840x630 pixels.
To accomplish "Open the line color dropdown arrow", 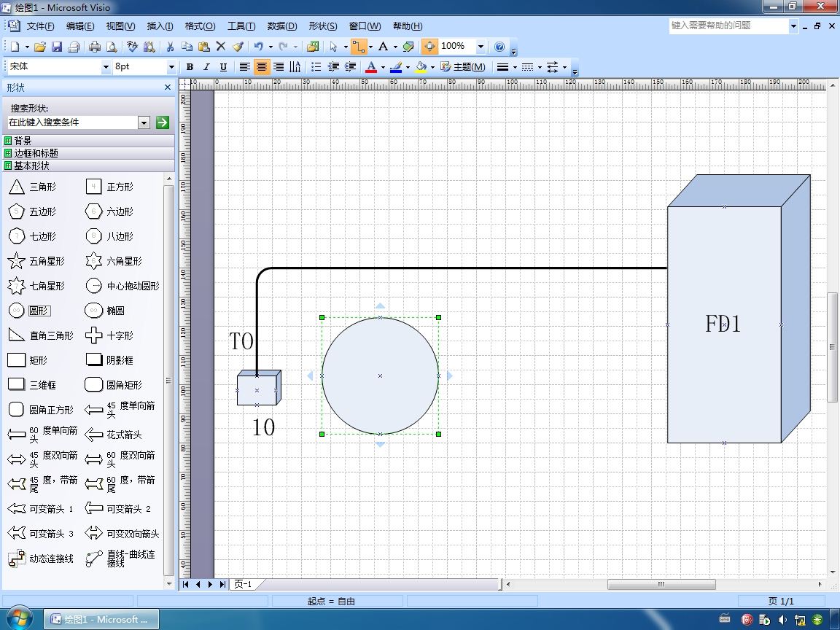I will click(408, 67).
